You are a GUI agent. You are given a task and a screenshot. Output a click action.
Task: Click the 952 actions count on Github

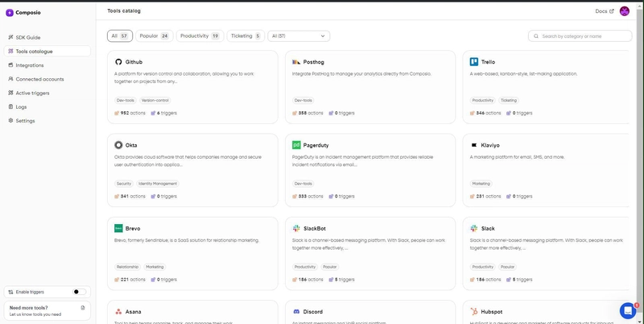tap(130, 113)
